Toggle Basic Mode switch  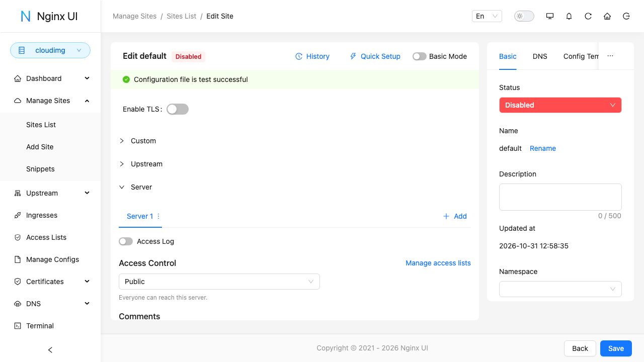(x=420, y=56)
